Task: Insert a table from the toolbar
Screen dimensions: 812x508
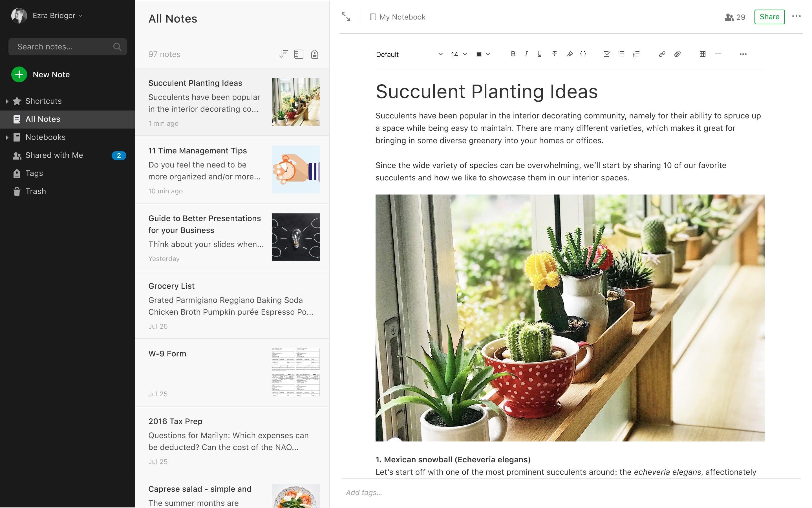Action: point(702,54)
